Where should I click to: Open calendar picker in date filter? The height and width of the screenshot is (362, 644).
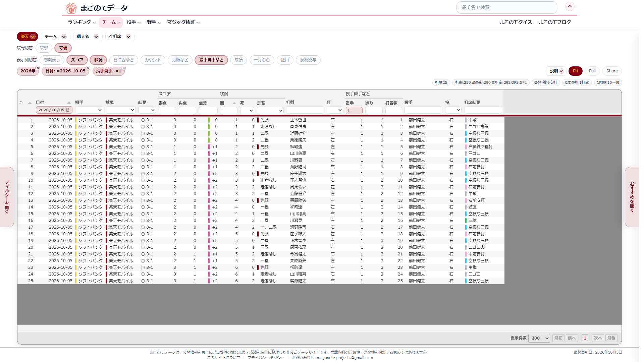[68, 110]
